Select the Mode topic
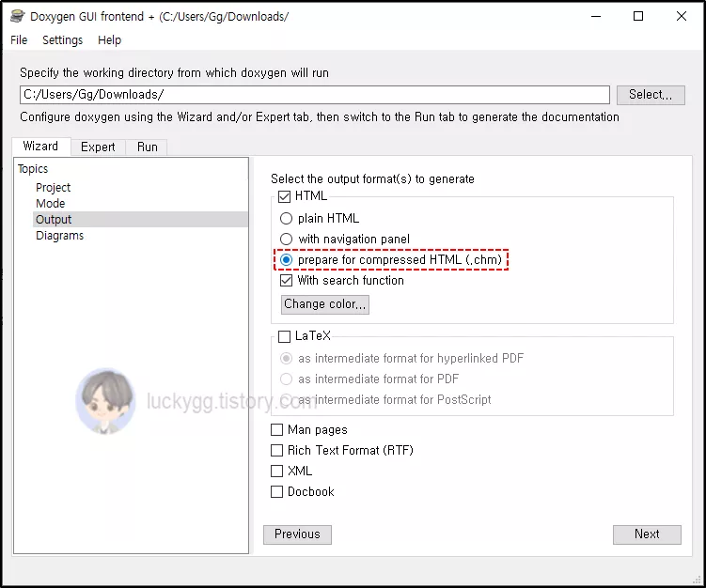Screen dimensions: 706x588 (x=51, y=204)
